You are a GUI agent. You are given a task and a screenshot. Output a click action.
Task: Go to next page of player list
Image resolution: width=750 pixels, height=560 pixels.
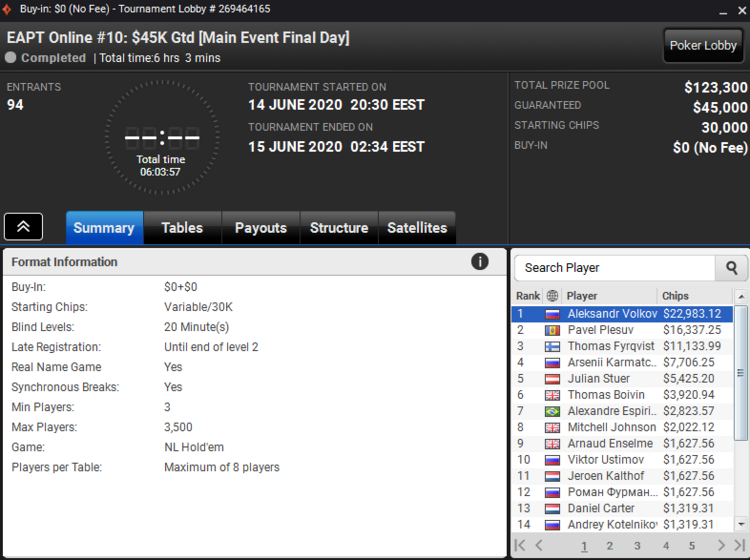click(x=721, y=545)
